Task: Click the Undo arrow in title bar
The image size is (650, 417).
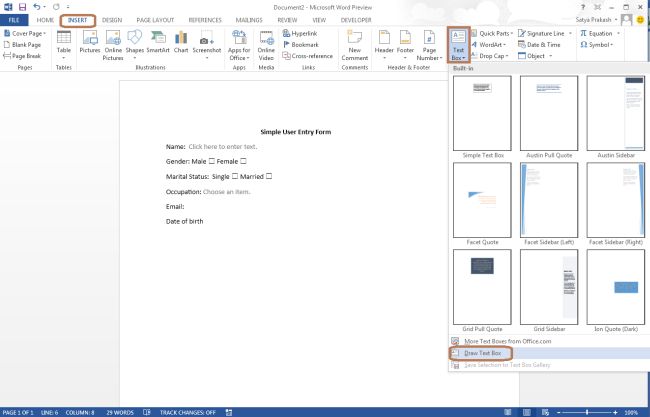Action: point(36,7)
